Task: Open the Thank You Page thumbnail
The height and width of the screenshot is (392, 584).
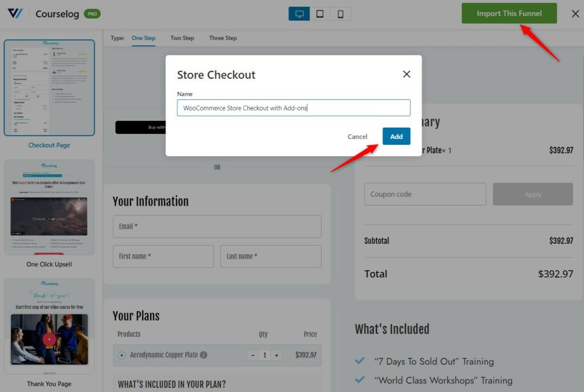Action: (49, 326)
